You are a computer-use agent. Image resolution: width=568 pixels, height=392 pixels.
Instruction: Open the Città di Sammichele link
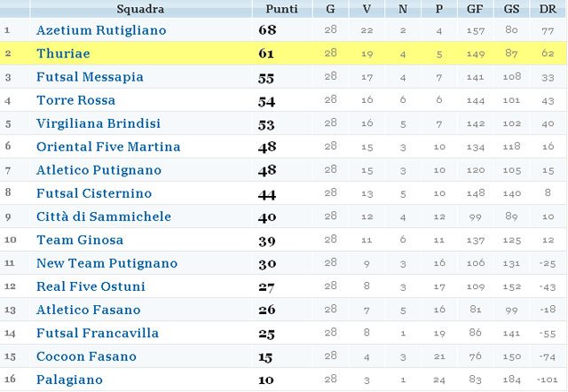point(104,216)
